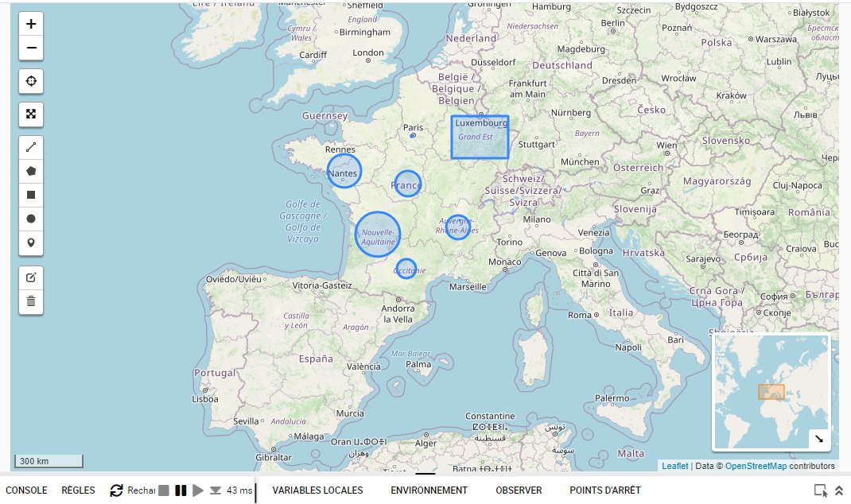Screen dimensions: 851x504
Task: Switch to OBSERVER tab
Action: click(519, 490)
